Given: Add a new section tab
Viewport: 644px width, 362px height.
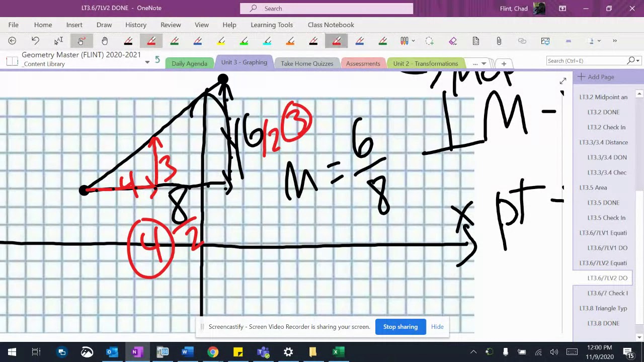Looking at the screenshot, I should click(x=504, y=63).
